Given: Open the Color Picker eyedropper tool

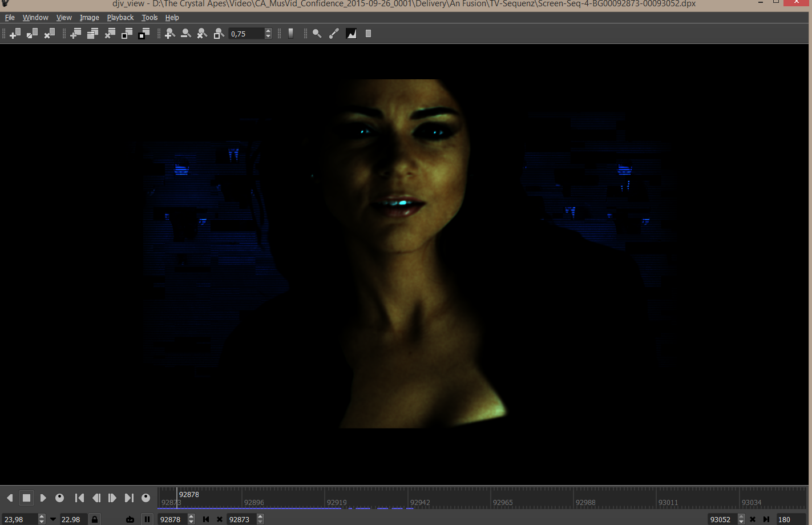Looking at the screenshot, I should (x=334, y=34).
